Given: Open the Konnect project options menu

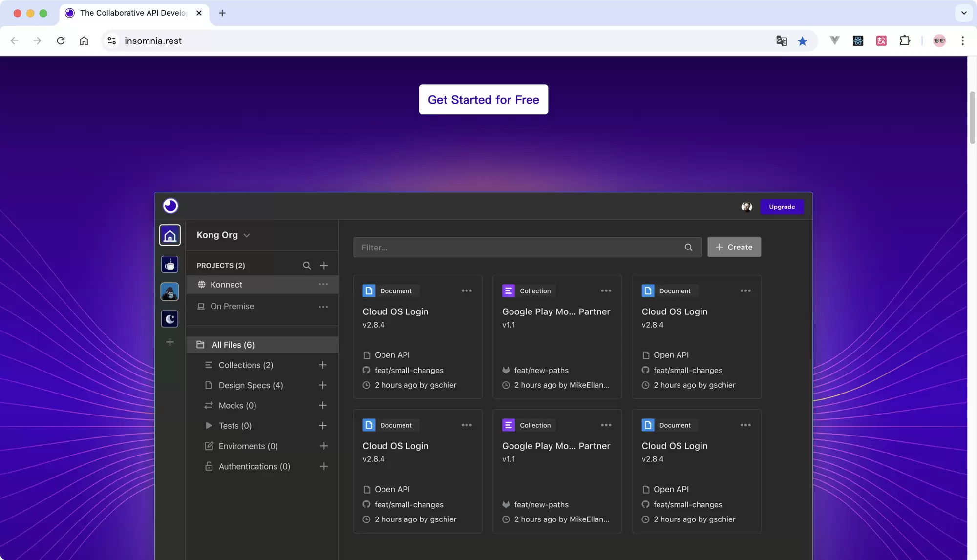Looking at the screenshot, I should [323, 285].
